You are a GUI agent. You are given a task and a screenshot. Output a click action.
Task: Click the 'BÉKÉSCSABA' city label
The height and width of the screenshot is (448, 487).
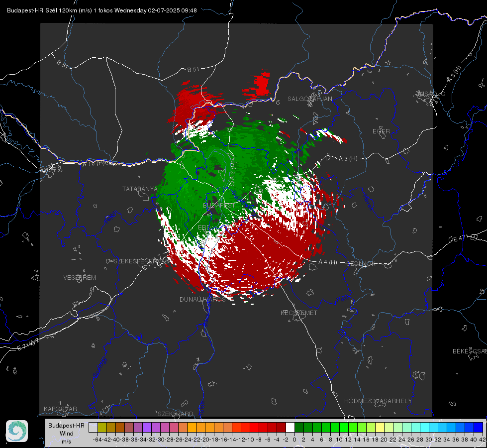point(470,351)
